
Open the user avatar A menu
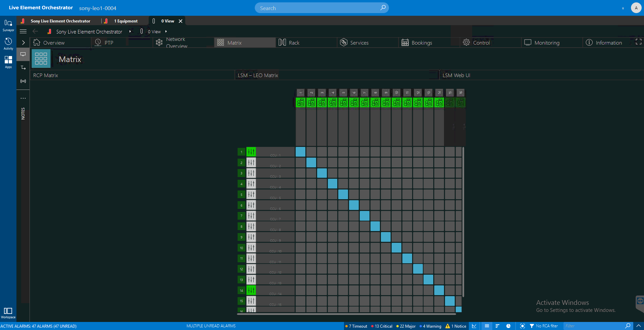[636, 8]
